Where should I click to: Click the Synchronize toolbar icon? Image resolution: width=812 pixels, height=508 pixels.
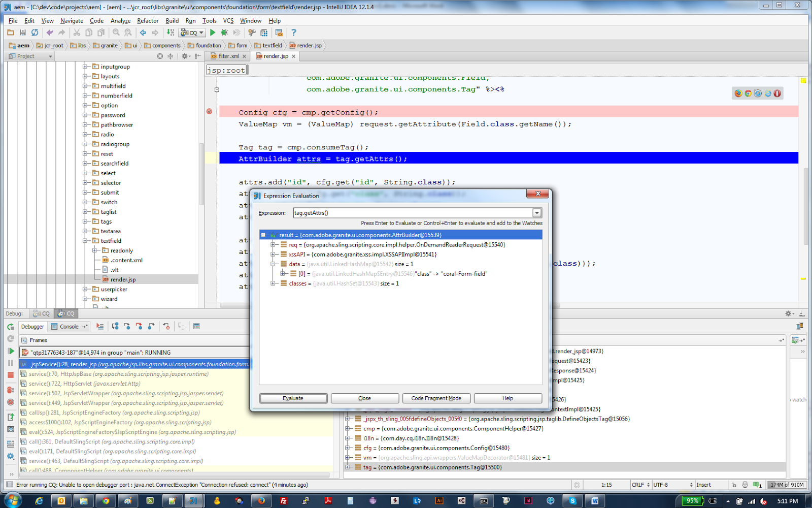tap(35, 33)
